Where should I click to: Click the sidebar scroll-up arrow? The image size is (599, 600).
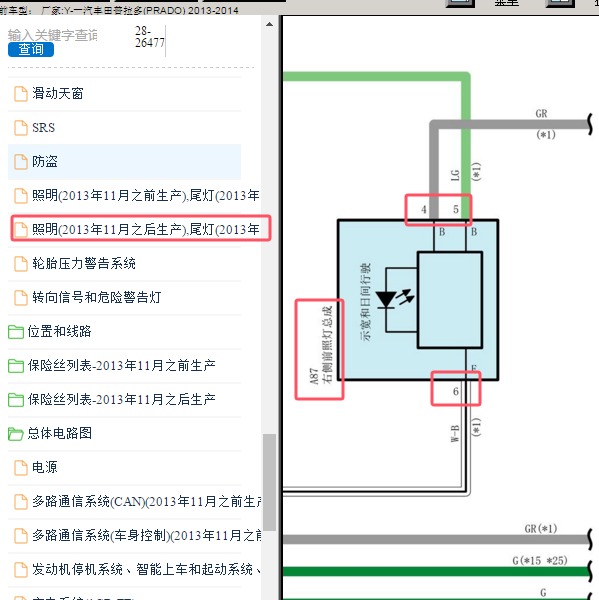(x=269, y=24)
